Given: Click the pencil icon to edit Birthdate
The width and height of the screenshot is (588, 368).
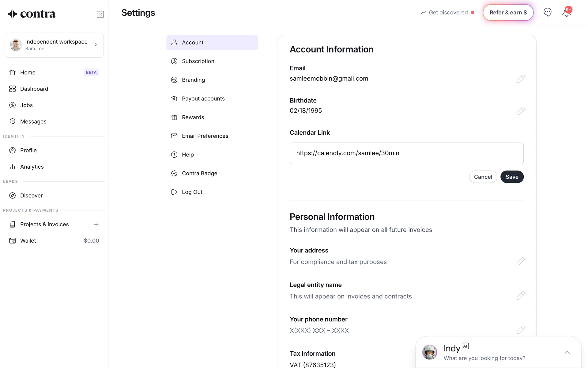Looking at the screenshot, I should (520, 111).
